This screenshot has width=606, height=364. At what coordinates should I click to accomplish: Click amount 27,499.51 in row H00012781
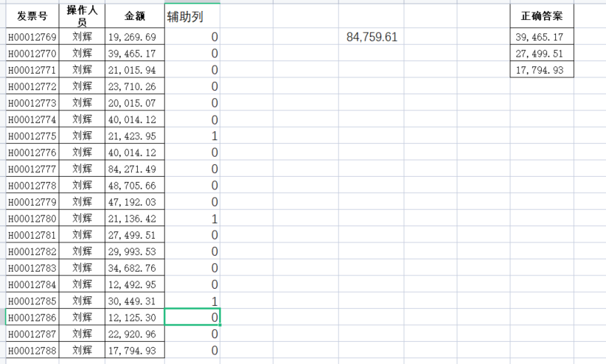(x=135, y=235)
